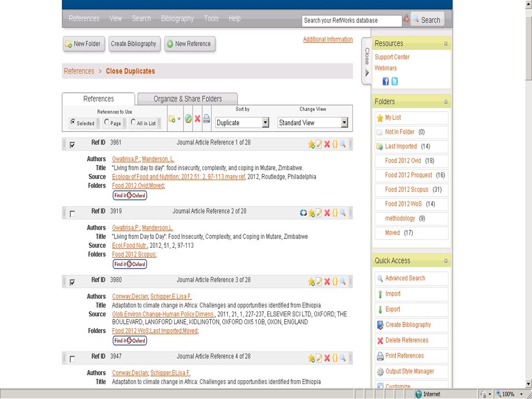Image resolution: width=532 pixels, height=399 pixels.
Task: Delete reference 3919 with the red X
Action: [x=327, y=213]
